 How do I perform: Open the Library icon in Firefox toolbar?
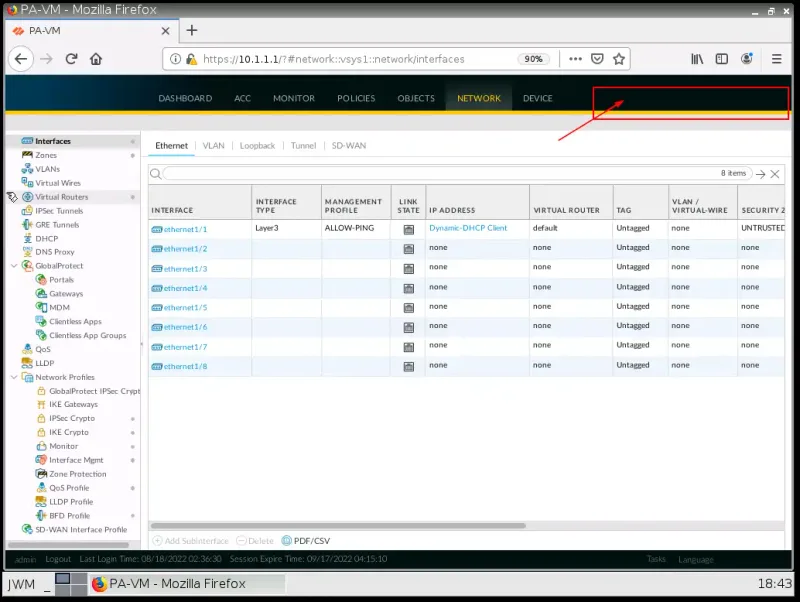(697, 59)
